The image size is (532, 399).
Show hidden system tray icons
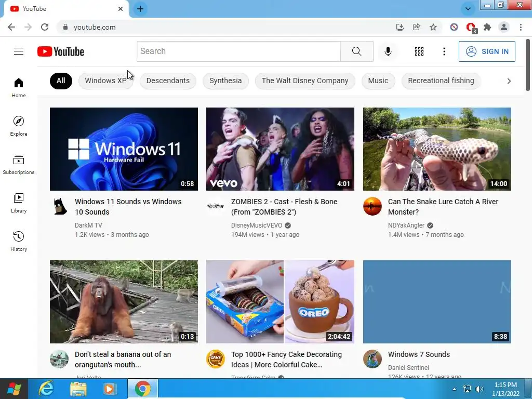(x=454, y=389)
